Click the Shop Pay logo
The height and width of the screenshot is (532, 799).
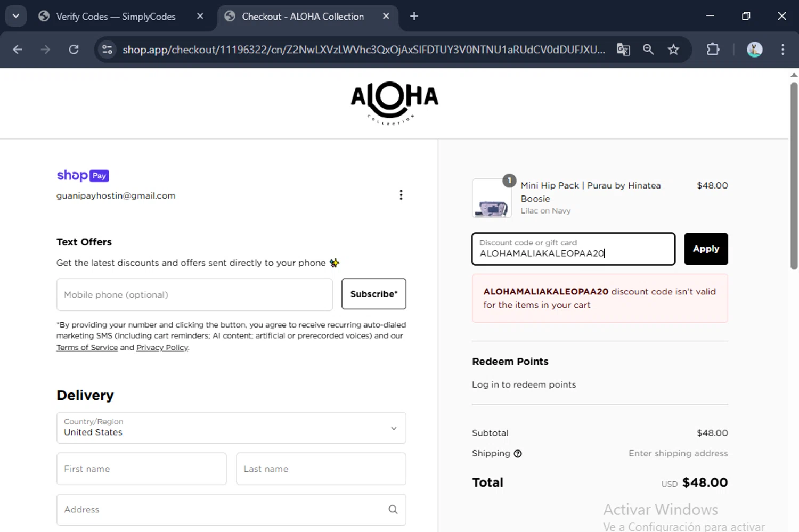[83, 175]
